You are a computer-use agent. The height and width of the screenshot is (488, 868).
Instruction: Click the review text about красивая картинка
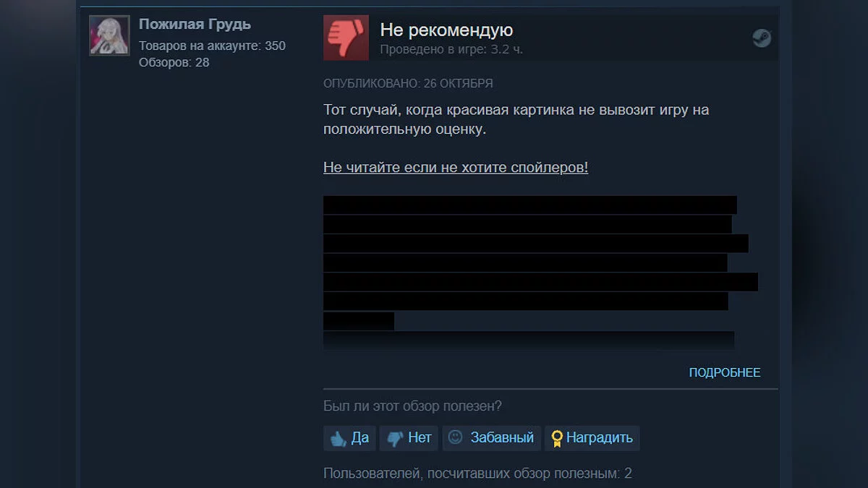pyautogui.click(x=516, y=120)
